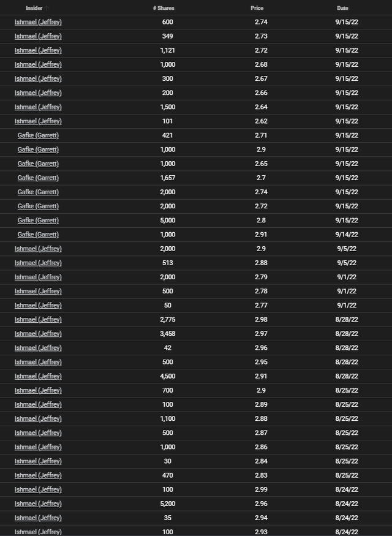
Task: Sort table by Price column header
Action: tap(257, 8)
